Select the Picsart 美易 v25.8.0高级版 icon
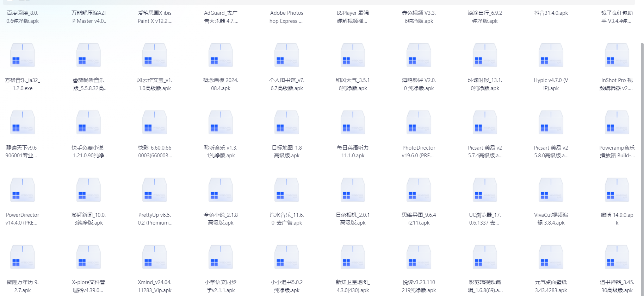The width and height of the screenshot is (644, 296). coord(551,122)
